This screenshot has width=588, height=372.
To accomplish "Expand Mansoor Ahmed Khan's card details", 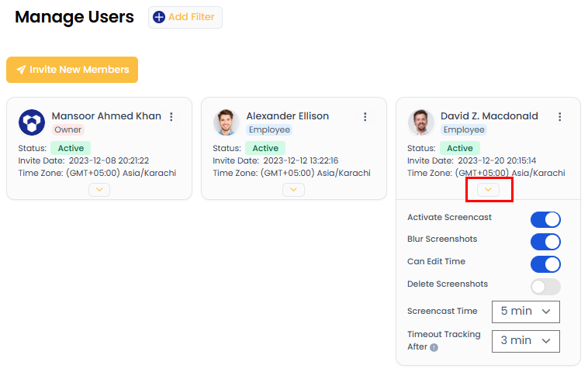I will pos(99,189).
